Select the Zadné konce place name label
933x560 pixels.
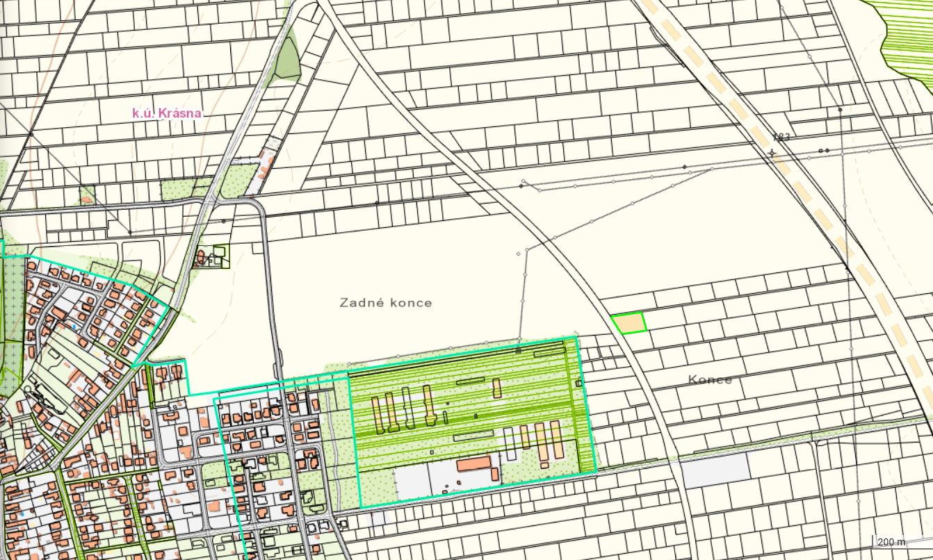click(387, 303)
